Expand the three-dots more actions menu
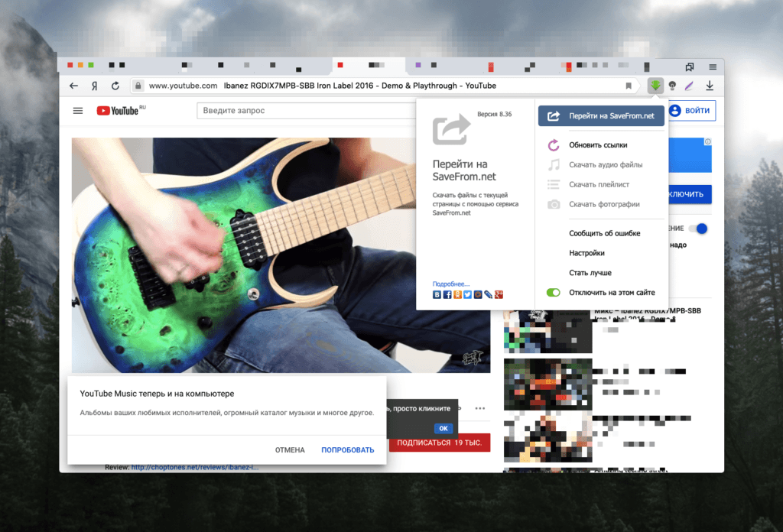The width and height of the screenshot is (783, 532). 480,408
